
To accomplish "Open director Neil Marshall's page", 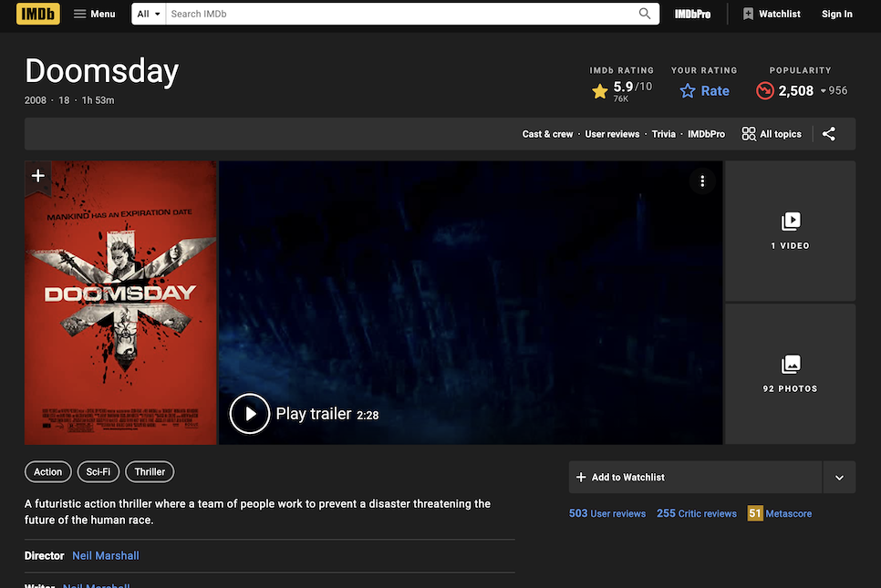I will click(x=106, y=555).
